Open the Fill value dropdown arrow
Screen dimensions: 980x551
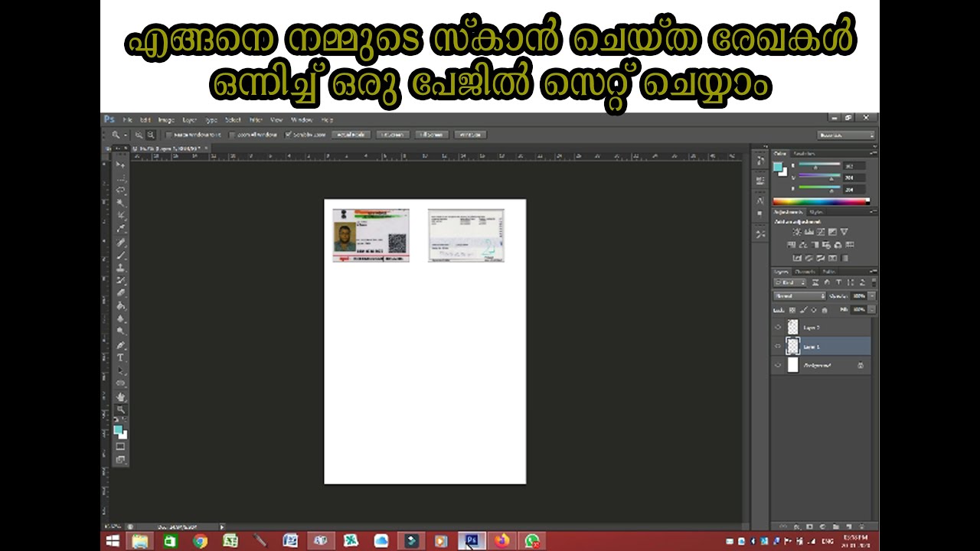tap(872, 310)
